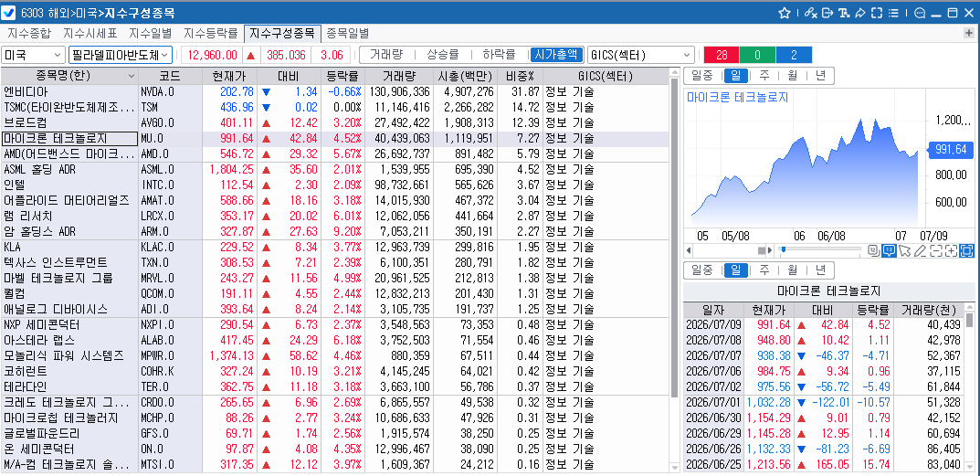
Task: Click the green unchanged count box 0
Action: (757, 55)
